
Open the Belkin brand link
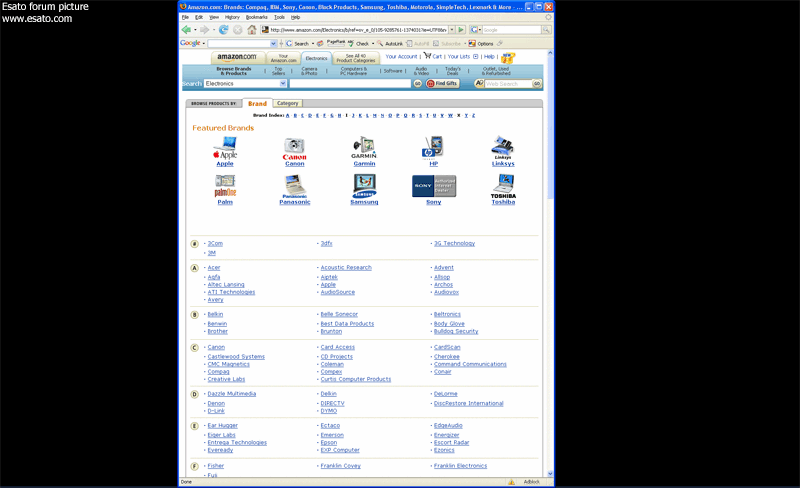[x=215, y=314]
